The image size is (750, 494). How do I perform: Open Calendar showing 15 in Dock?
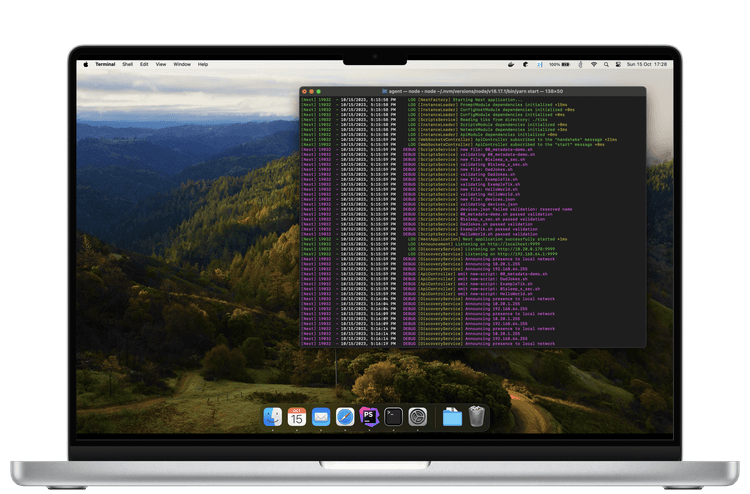[297, 417]
